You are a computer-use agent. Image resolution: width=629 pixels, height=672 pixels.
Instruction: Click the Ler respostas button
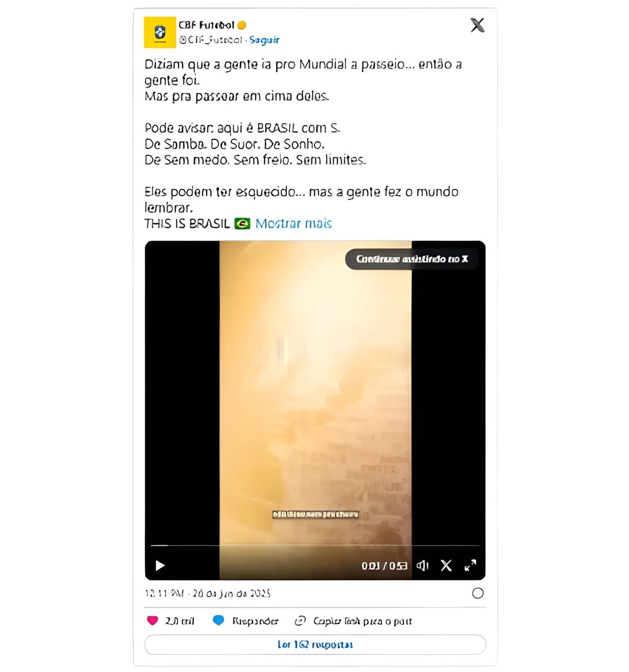point(315,645)
